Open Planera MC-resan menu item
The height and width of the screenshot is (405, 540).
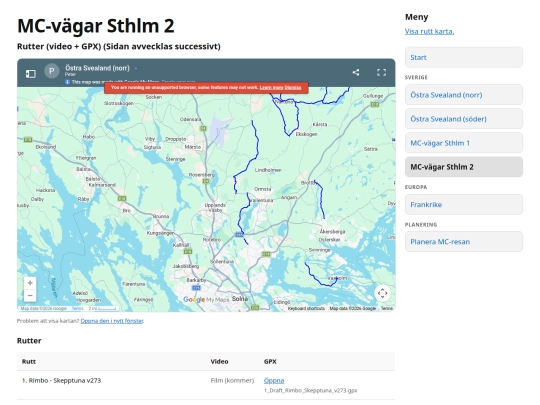click(x=464, y=242)
